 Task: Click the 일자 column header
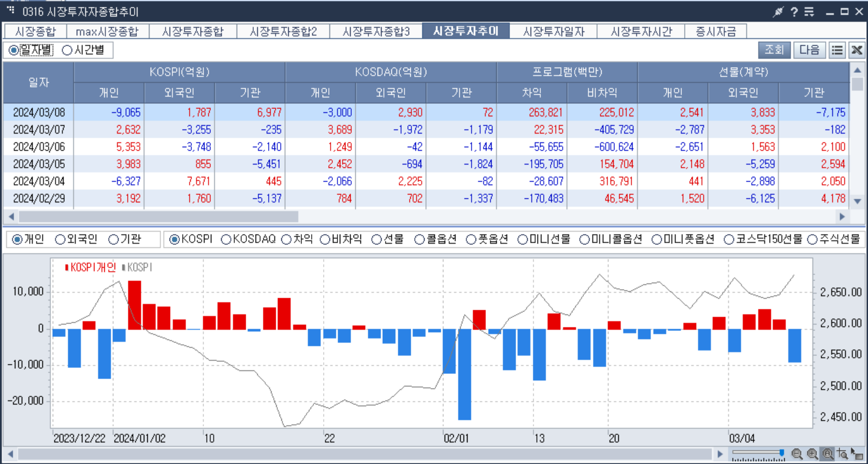[x=38, y=83]
